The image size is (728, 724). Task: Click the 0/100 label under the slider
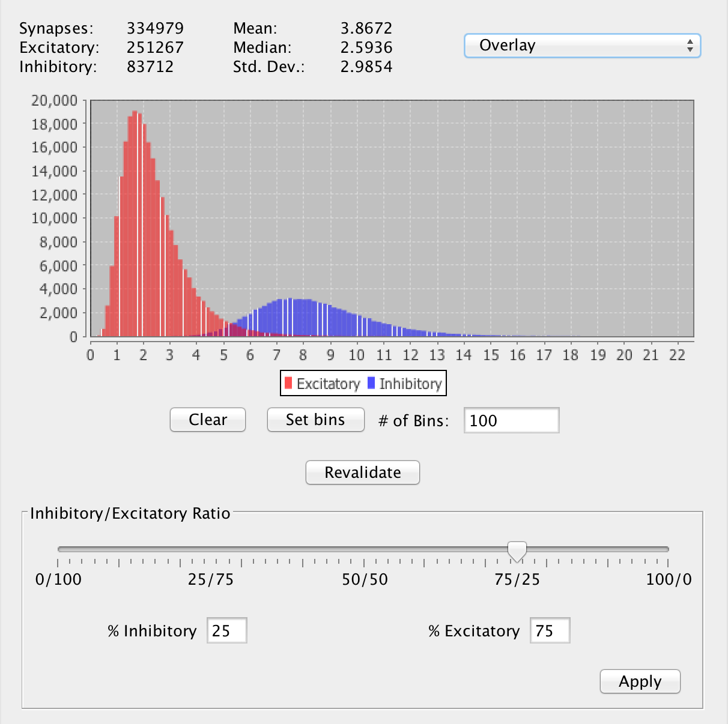58,579
